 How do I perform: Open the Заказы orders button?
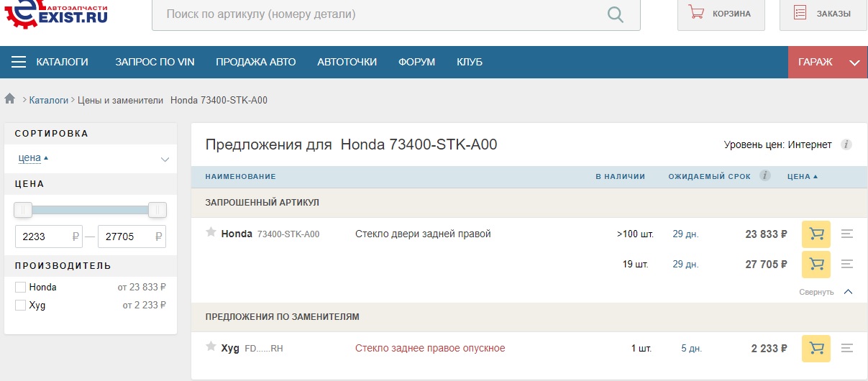(x=823, y=14)
